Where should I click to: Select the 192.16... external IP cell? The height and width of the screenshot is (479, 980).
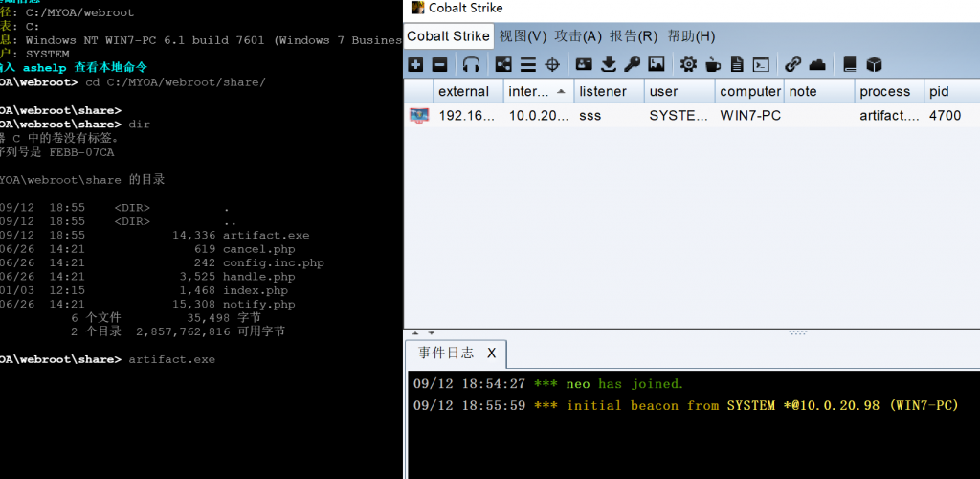tap(469, 115)
